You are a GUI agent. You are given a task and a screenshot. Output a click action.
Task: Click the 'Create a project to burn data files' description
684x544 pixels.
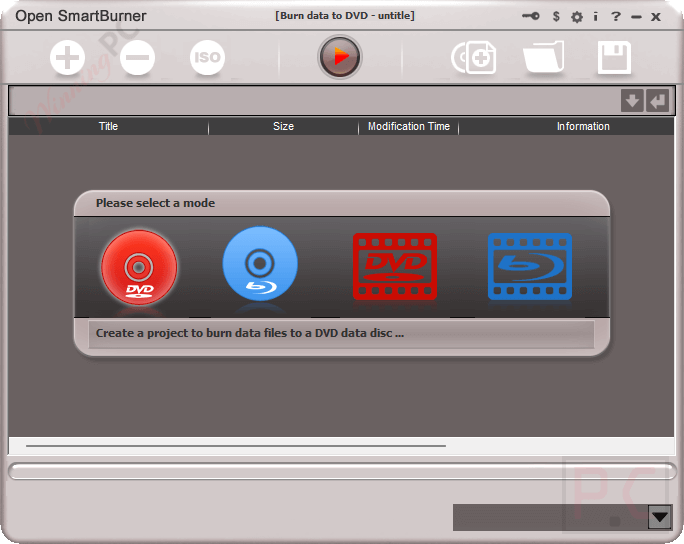(250, 333)
